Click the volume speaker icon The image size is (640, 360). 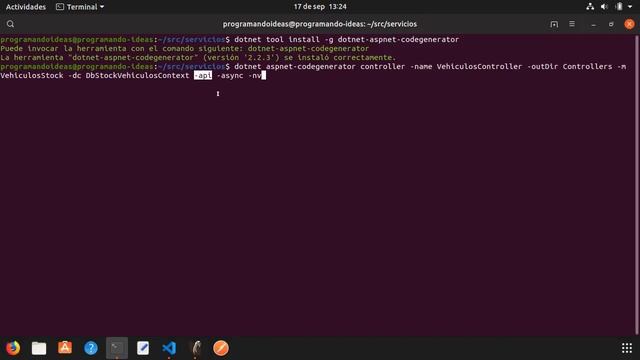pos(604,7)
